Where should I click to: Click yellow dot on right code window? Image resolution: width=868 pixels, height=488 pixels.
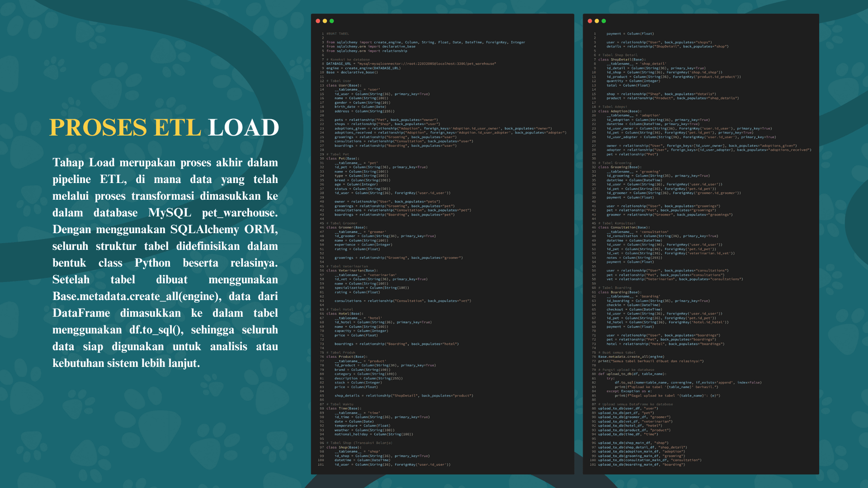(597, 21)
